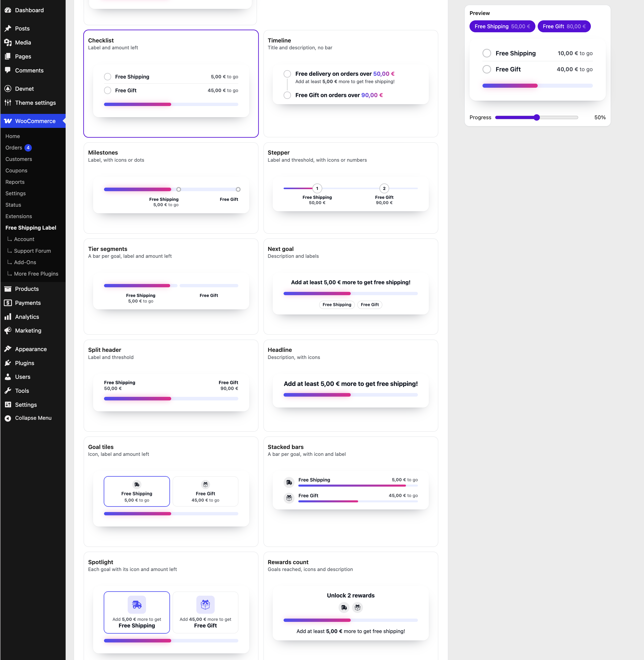Screen dimensions: 644x660
Task: Select the Spotlight layout card
Action: (171, 606)
